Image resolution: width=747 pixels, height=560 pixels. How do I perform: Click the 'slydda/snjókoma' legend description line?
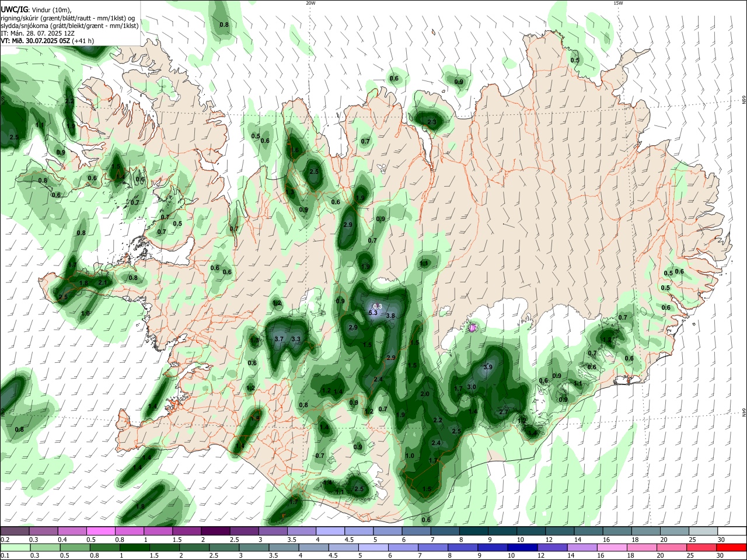tap(69, 26)
